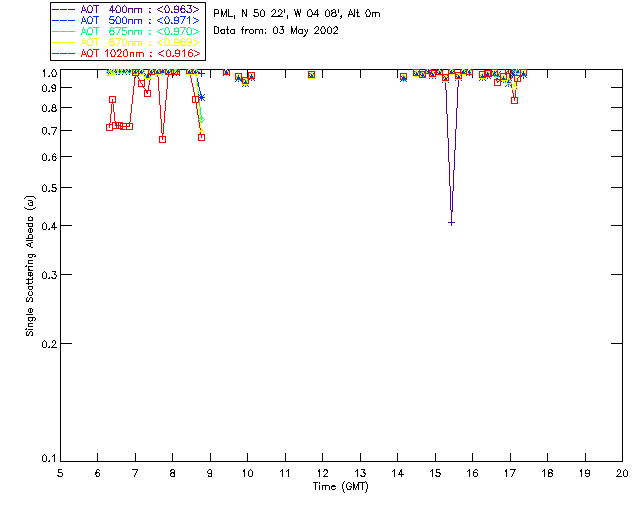The width and height of the screenshot is (640, 512).
Task: Click the y-axis tick label 0.2
Action: [49, 344]
